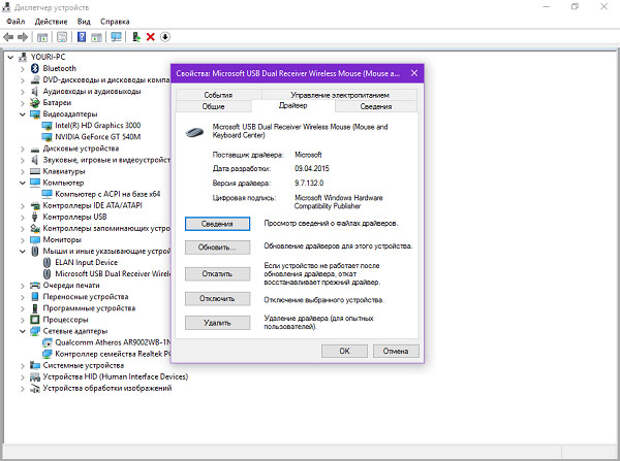Select the Контроллеры USB icon

35,217
